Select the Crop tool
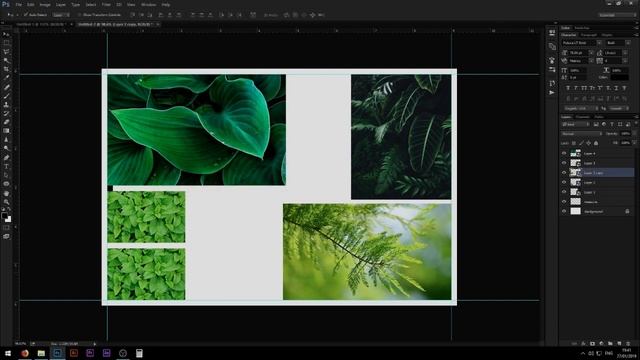Image resolution: width=640 pixels, height=360 pixels. (x=6, y=69)
